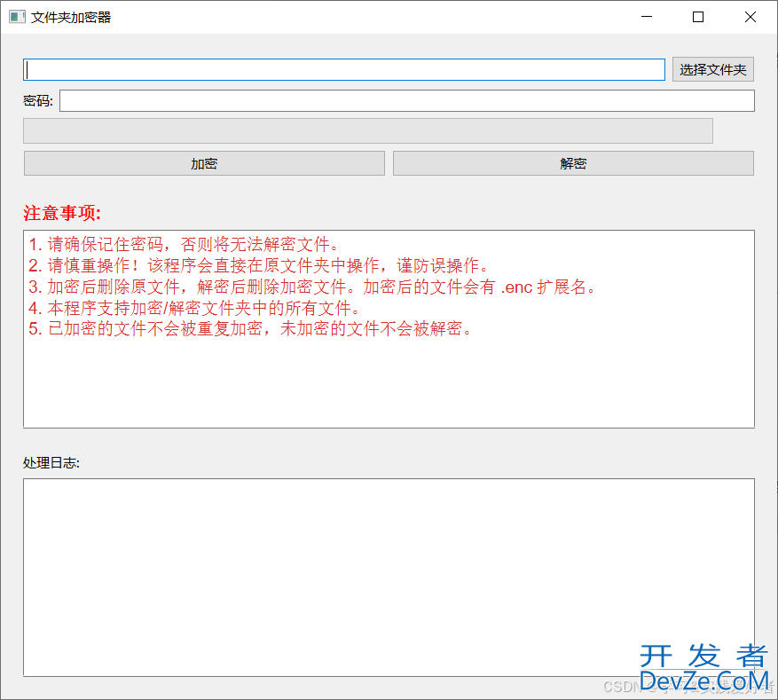
Task: Click the 处理日志 label
Action: [51, 463]
